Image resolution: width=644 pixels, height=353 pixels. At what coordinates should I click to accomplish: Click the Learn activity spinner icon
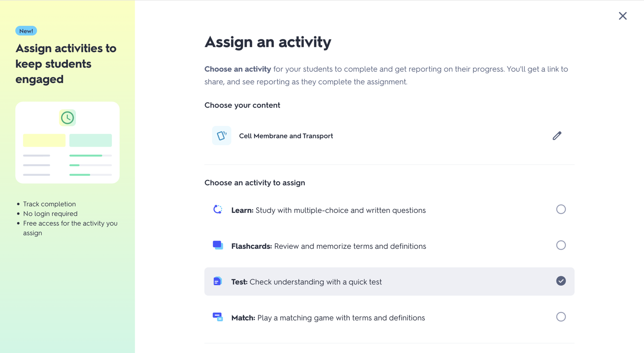click(218, 209)
